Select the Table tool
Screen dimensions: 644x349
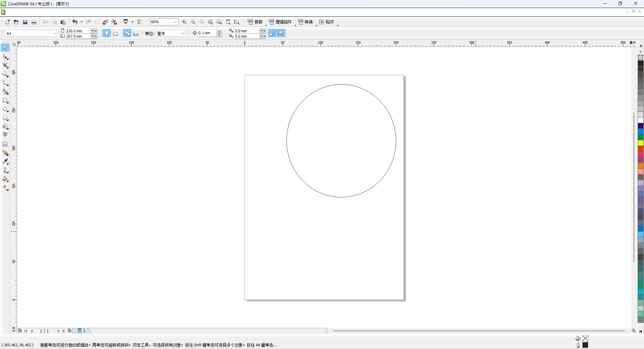5,144
